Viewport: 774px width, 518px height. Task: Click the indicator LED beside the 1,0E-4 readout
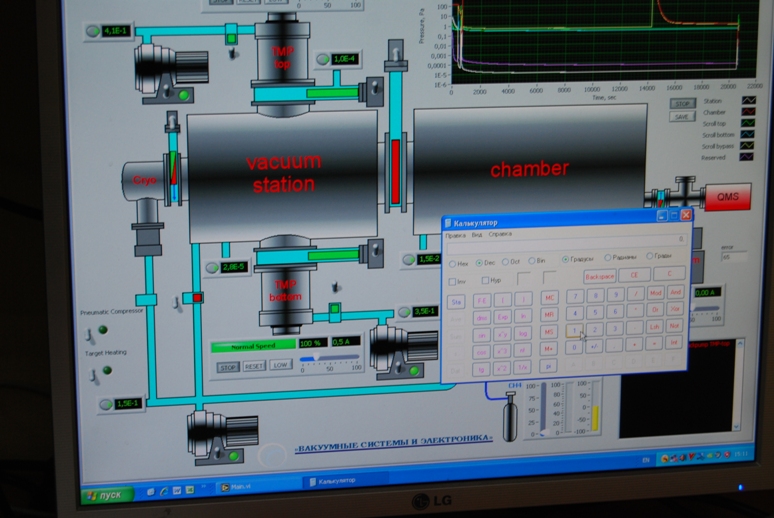pyautogui.click(x=322, y=60)
